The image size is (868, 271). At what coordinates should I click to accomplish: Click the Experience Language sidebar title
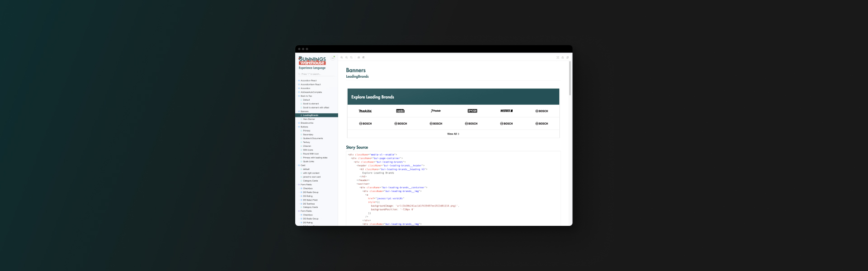[x=312, y=68]
